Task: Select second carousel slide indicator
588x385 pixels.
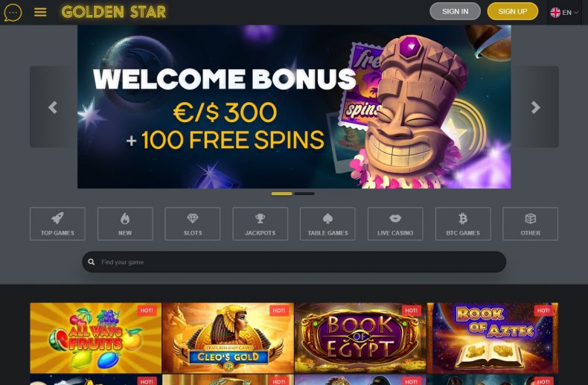Action: point(304,194)
